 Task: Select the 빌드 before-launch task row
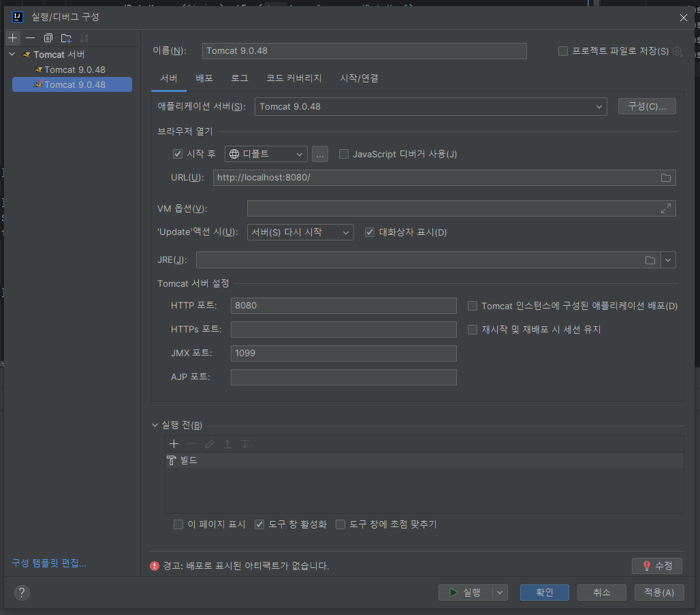[424, 460]
